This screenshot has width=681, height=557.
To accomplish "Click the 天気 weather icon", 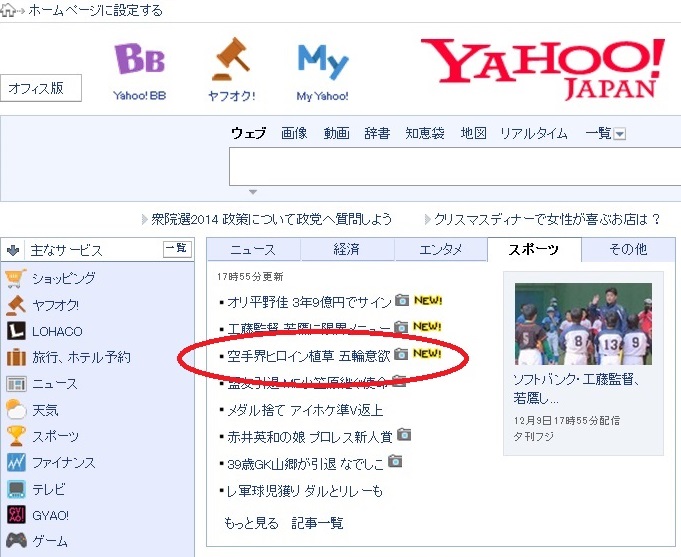I will point(16,409).
